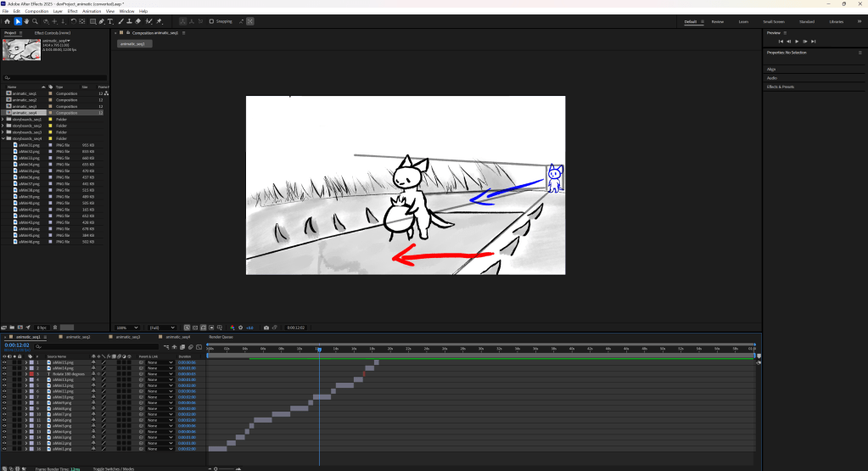
Task: Switch to the animatic_seq3 timeline tab
Action: pos(128,337)
